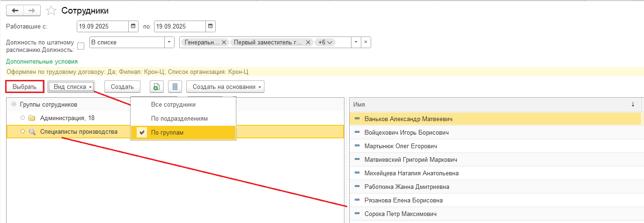644x223 pixels.
Task: Add Сотрудники page to favorites star
Action: coord(51,10)
